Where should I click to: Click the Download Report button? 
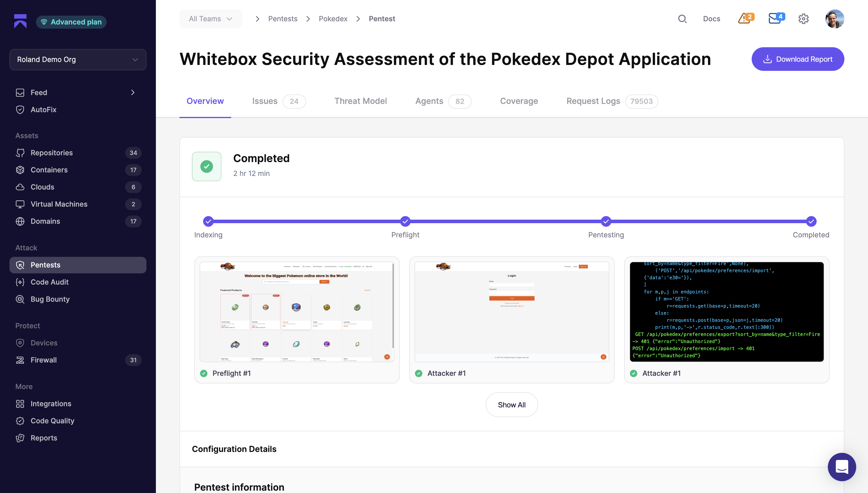pyautogui.click(x=797, y=59)
